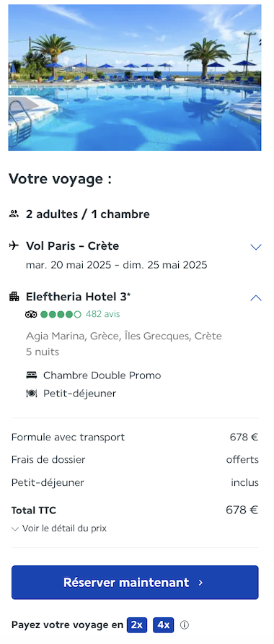Click the hotel building icon

pyautogui.click(x=14, y=296)
